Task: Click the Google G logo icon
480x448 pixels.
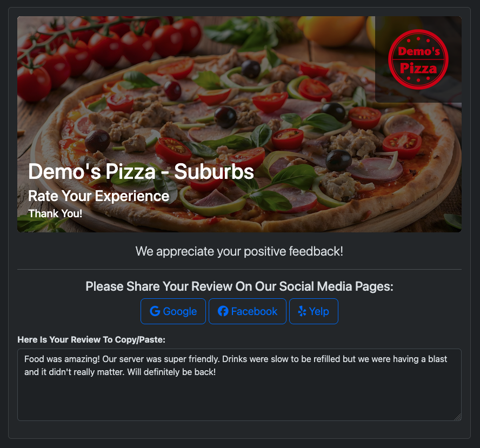Action: 155,311
